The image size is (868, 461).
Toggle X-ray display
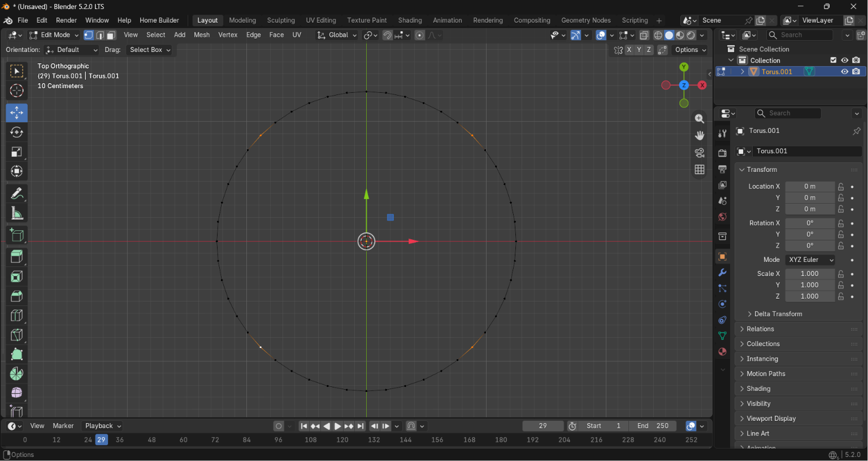pos(644,35)
